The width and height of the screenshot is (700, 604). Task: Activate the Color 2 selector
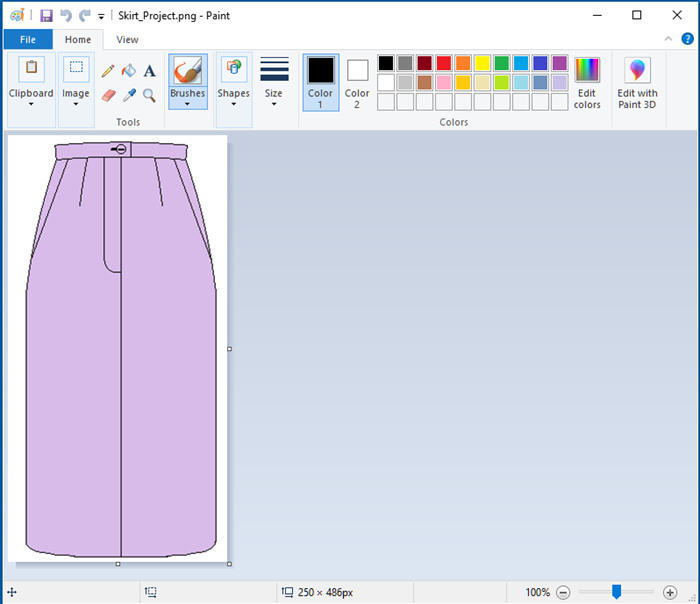[357, 81]
